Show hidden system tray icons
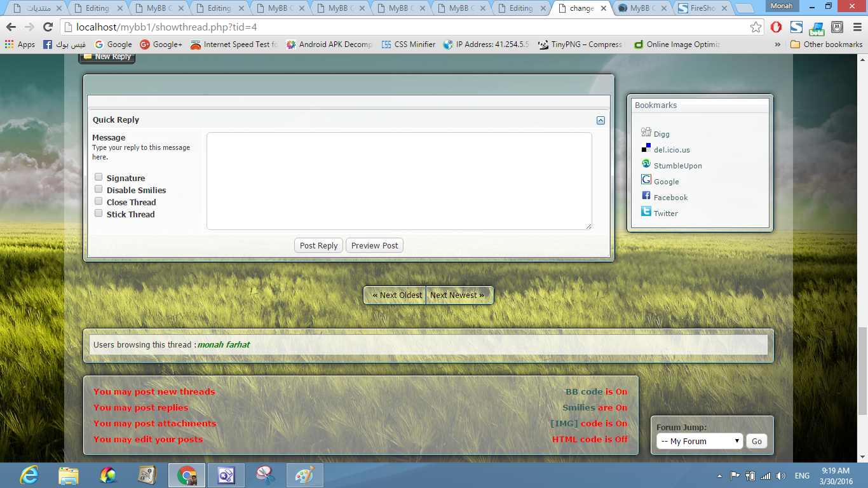 click(x=719, y=476)
